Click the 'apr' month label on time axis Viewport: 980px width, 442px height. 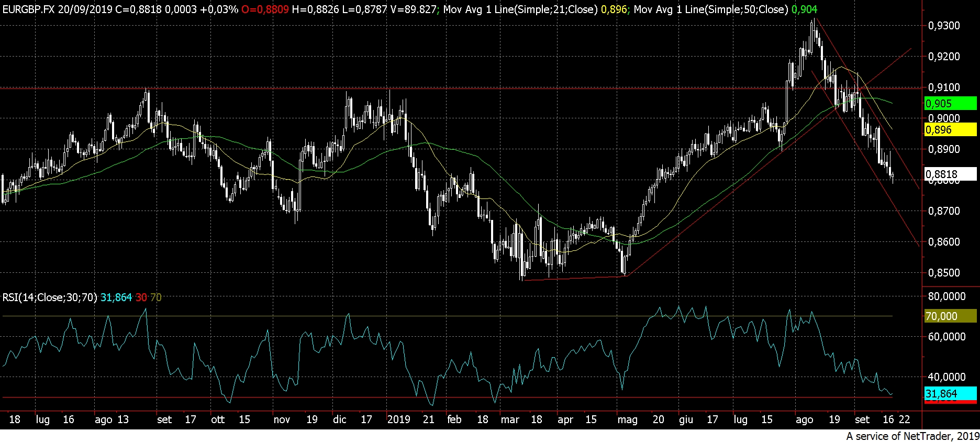[x=565, y=419]
